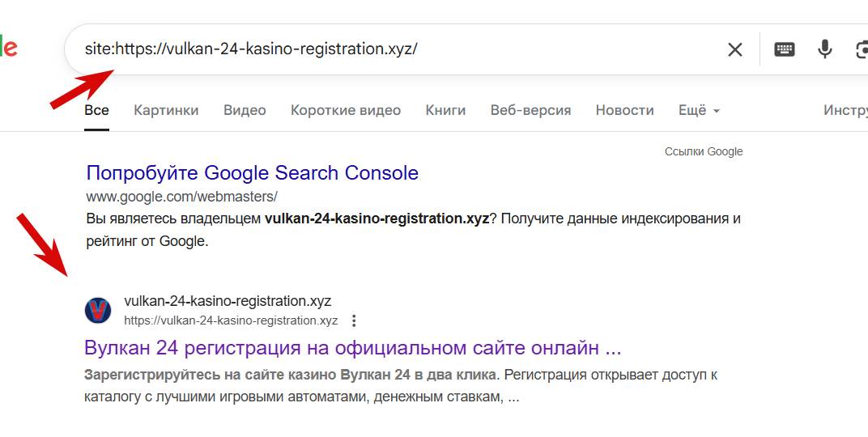The width and height of the screenshot is (868, 437).
Task: Switch to Видео tab
Action: pyautogui.click(x=245, y=111)
